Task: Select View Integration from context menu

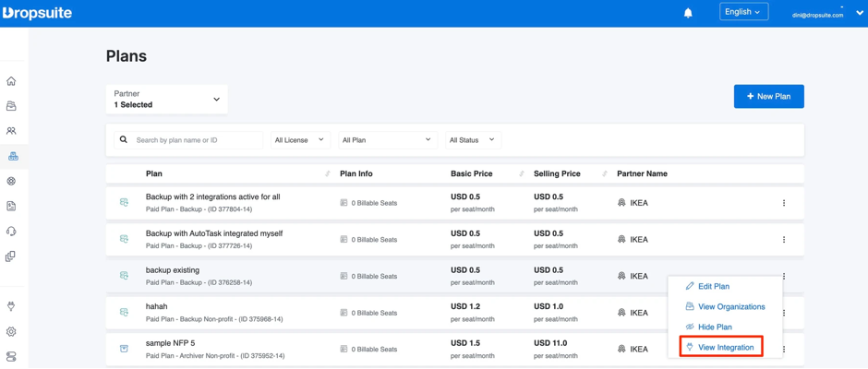Action: coord(725,348)
